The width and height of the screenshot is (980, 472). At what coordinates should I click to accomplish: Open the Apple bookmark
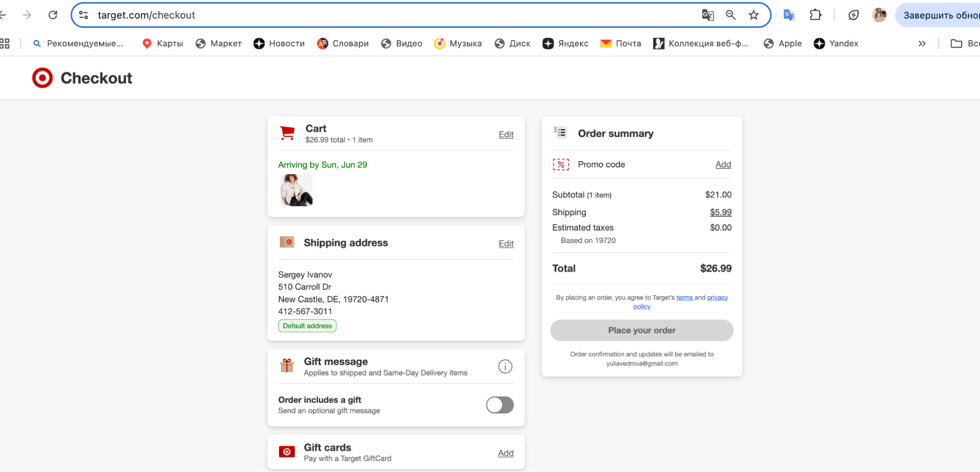782,44
